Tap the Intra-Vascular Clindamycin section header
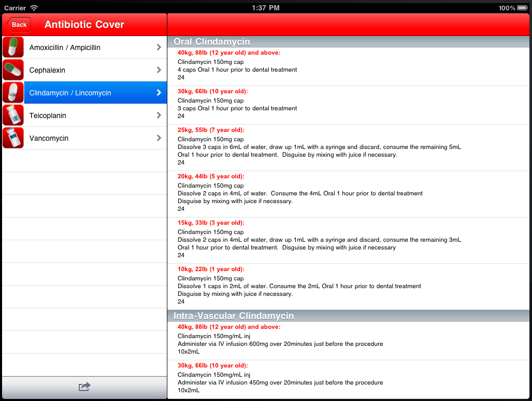 pos(348,316)
